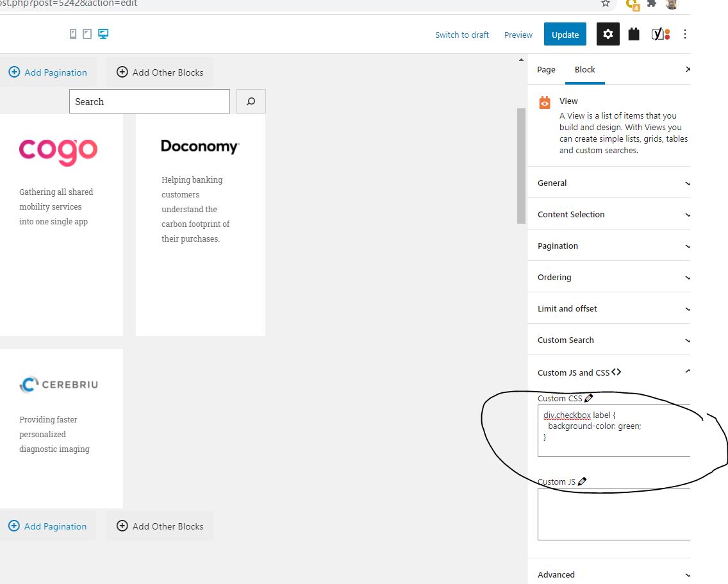The image size is (728, 584).
Task: Click the code icon next to Custom JS and CSS
Action: pyautogui.click(x=616, y=371)
